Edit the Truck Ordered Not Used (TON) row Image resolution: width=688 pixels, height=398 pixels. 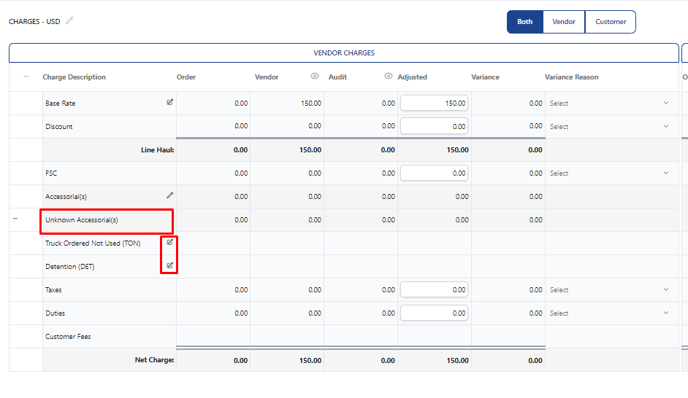[170, 242]
